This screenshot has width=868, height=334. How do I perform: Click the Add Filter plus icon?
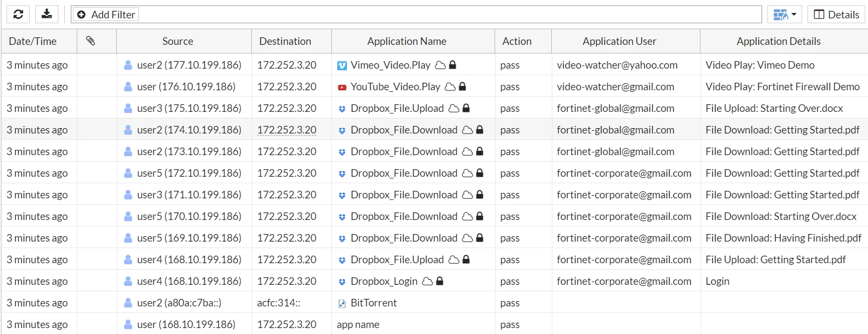[81, 15]
